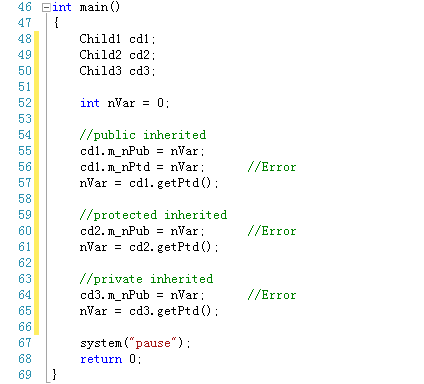Click the closing brace on line 69

click(55, 375)
